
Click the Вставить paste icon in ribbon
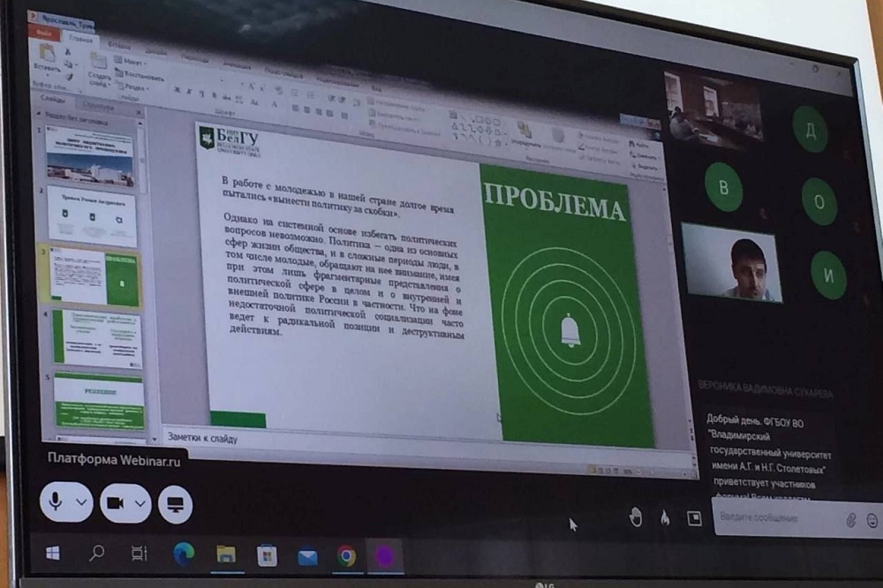[47, 55]
